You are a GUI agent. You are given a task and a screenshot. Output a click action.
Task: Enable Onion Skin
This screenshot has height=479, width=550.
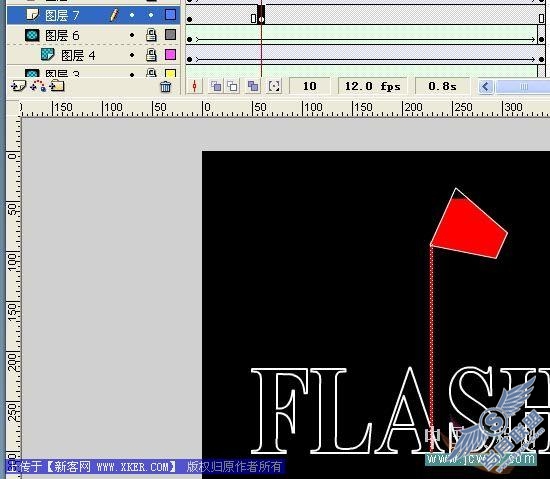click(216, 86)
